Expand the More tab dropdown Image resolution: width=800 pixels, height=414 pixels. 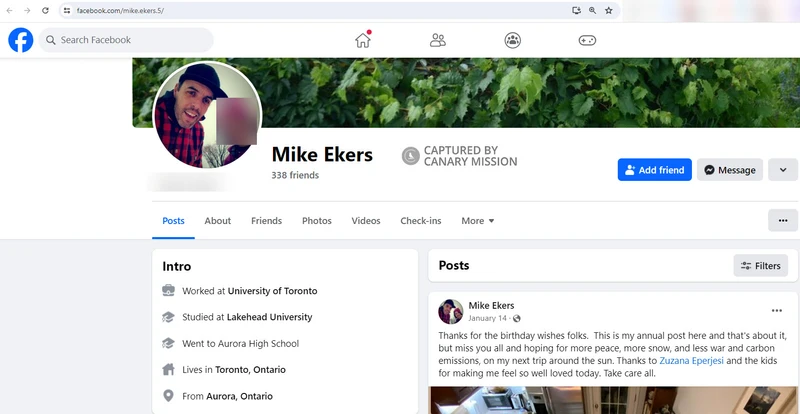click(478, 221)
